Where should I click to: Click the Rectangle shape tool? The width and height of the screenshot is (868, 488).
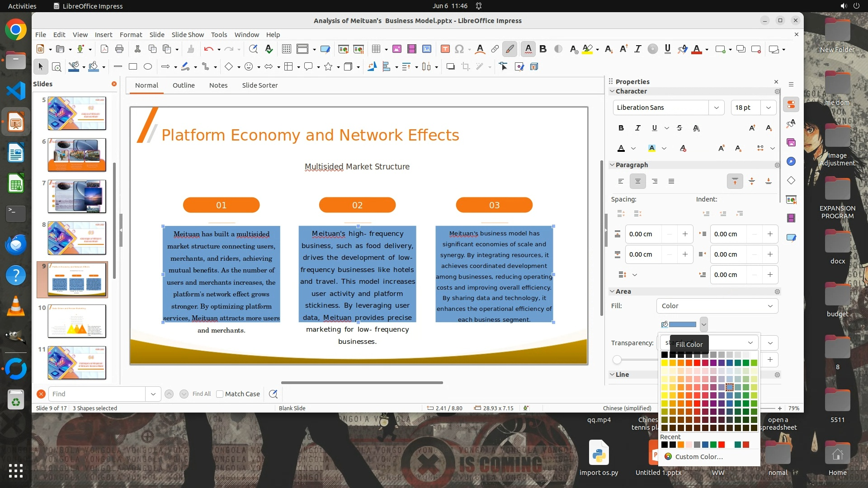[133, 67]
